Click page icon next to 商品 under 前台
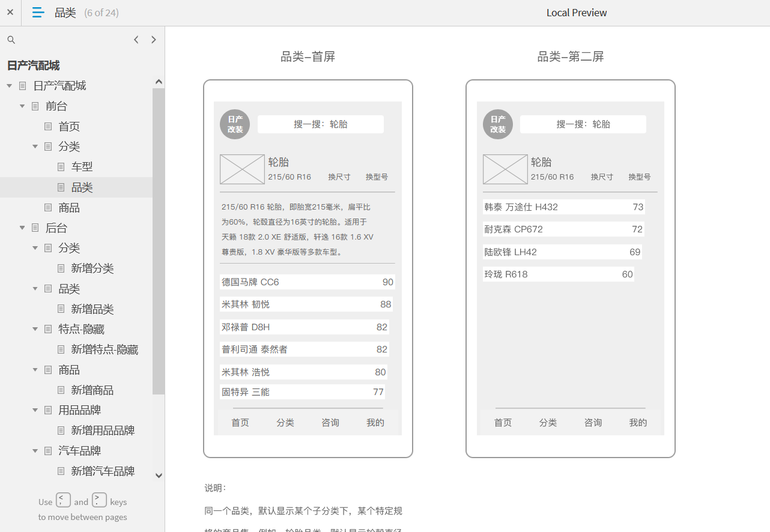This screenshot has height=532, width=770. (48, 208)
